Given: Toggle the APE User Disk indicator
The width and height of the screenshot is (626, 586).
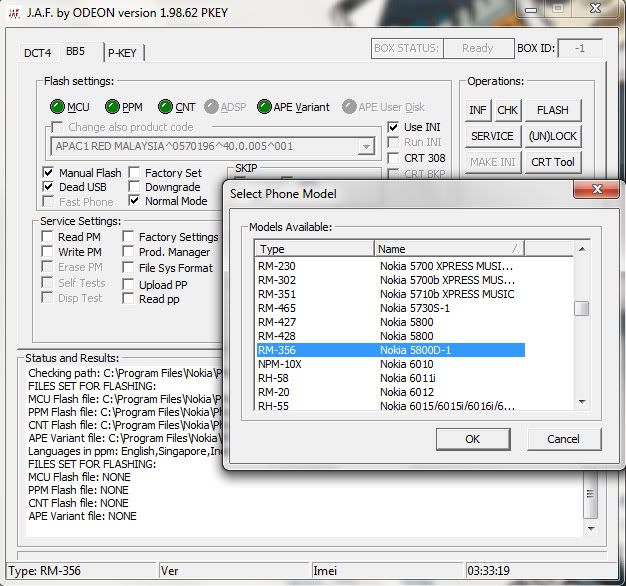Looking at the screenshot, I should (349, 107).
